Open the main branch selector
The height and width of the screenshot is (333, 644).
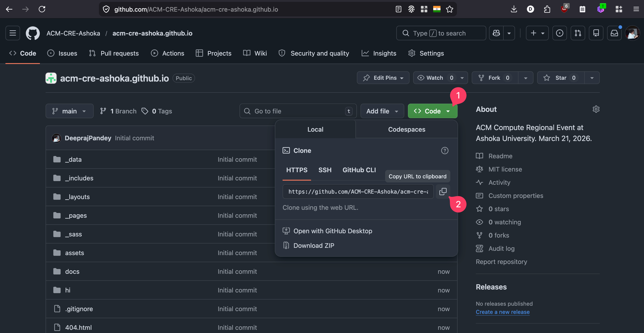point(70,111)
